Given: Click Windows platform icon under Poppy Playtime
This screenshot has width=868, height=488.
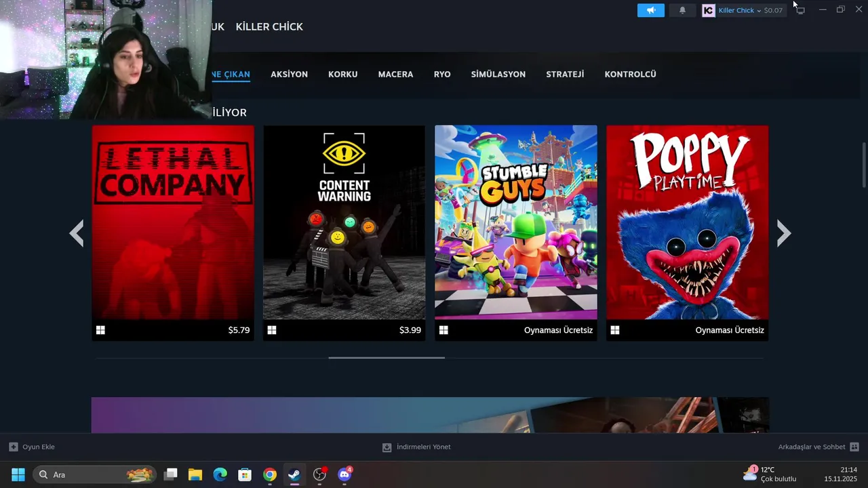Looking at the screenshot, I should coord(615,330).
